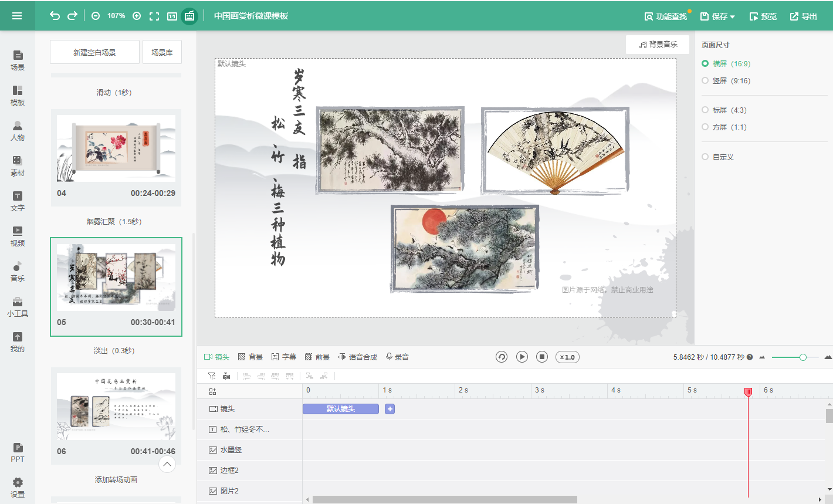Viewport: 833px width, 504px height.
Task: Fit canvas to screen icon
Action: pyautogui.click(x=154, y=16)
